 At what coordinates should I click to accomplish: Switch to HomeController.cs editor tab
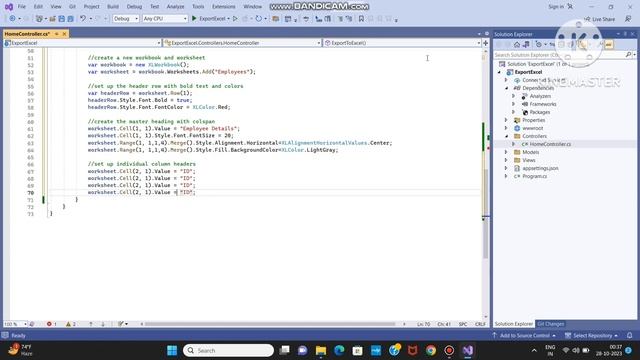27,34
